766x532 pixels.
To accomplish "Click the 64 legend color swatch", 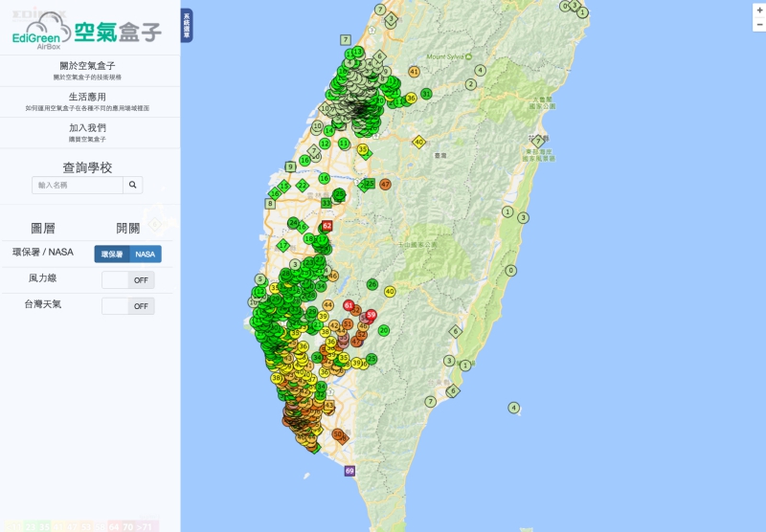I will pos(114,527).
